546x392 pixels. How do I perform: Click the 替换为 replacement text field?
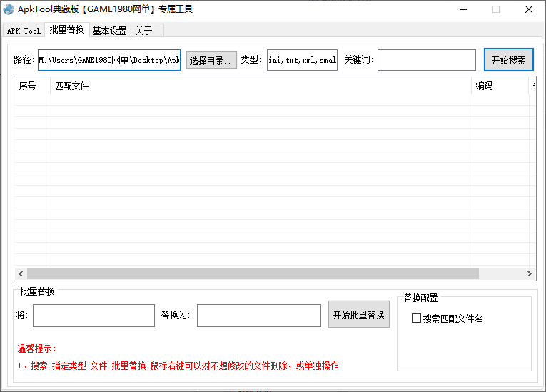tap(258, 316)
